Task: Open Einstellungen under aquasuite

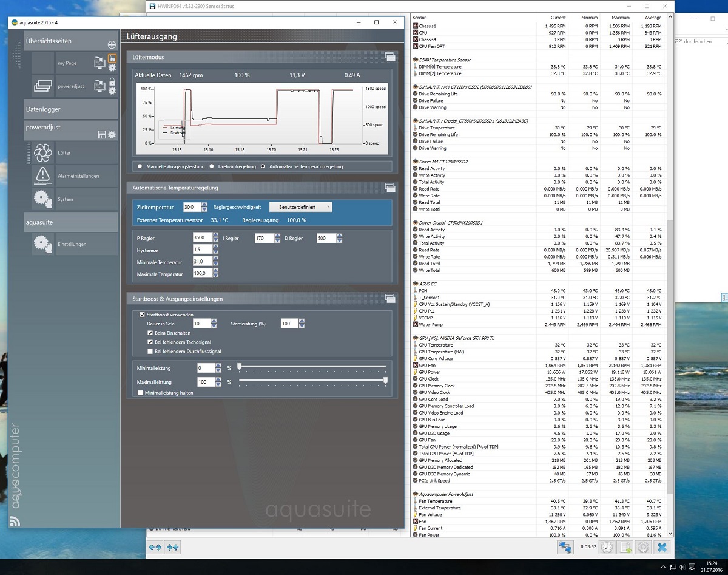Action: click(70, 244)
